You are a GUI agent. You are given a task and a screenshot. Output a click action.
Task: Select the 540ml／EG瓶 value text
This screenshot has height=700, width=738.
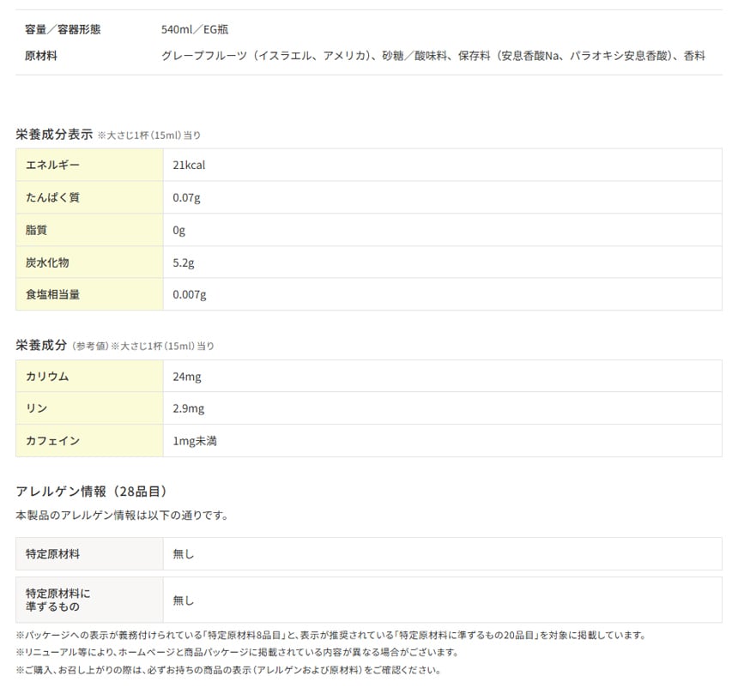pyautogui.click(x=193, y=30)
